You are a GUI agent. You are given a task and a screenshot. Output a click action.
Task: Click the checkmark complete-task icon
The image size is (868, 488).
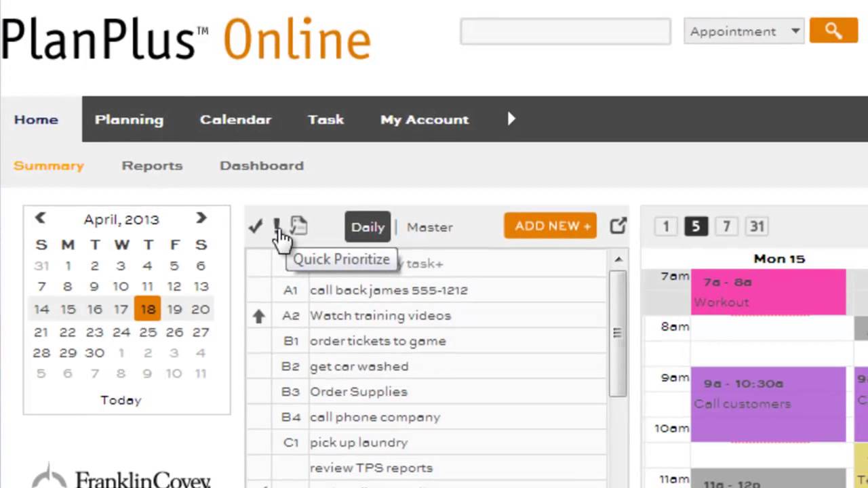(x=256, y=226)
